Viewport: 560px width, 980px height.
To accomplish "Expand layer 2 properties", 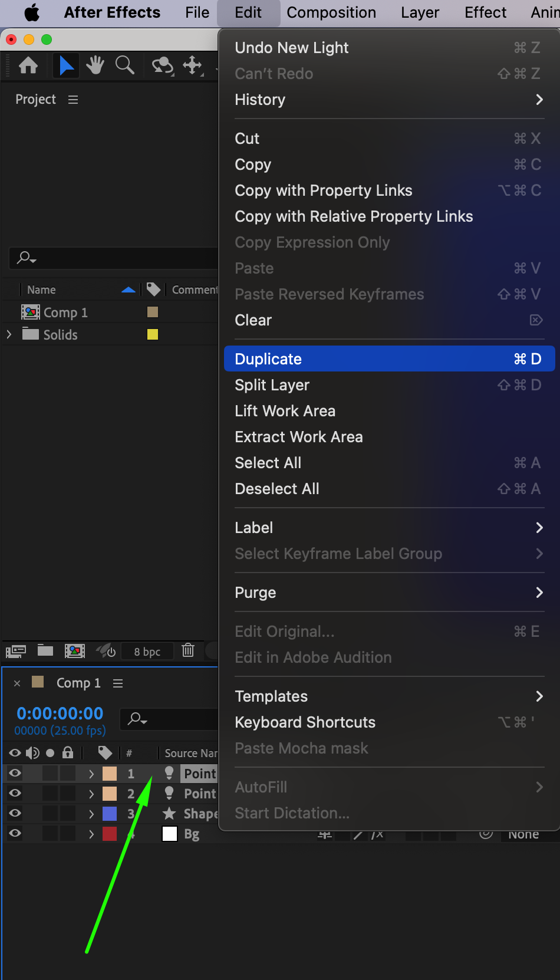I will click(91, 794).
